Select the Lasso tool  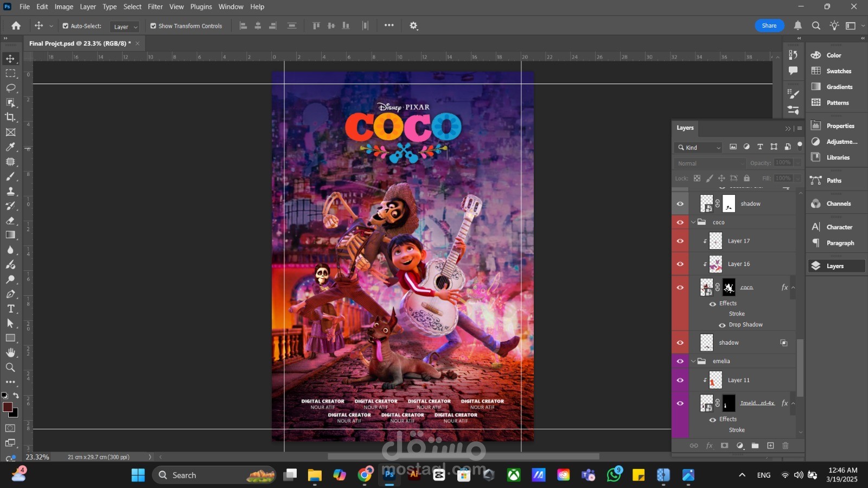10,88
